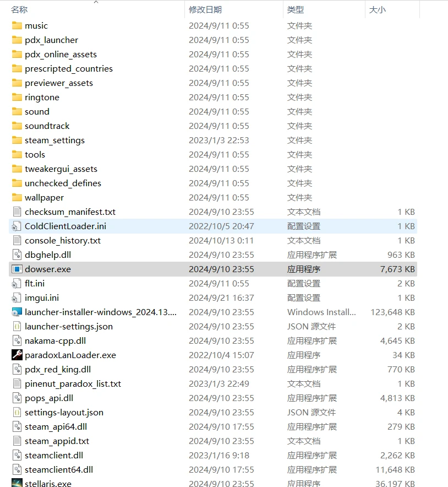
Task: Click the date 2022/10/4 15:07
Action: click(221, 355)
